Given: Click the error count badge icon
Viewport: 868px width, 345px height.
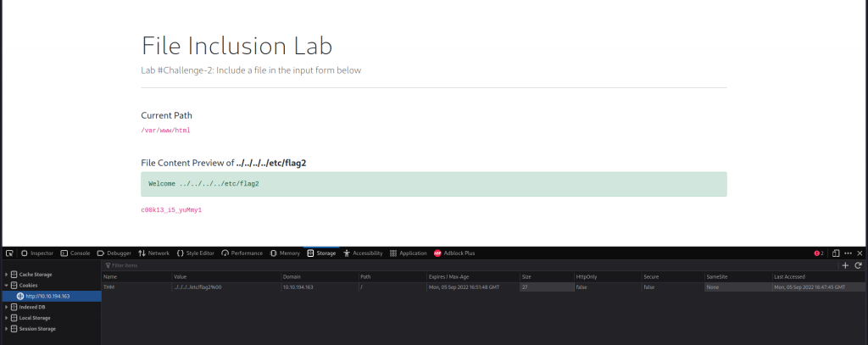Looking at the screenshot, I should pyautogui.click(x=819, y=253).
